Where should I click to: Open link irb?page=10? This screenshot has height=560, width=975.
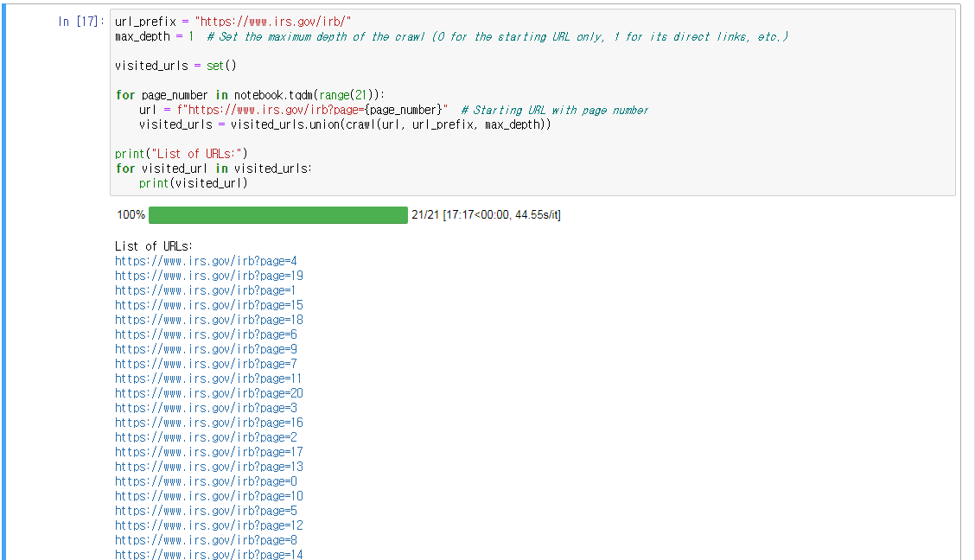point(209,497)
